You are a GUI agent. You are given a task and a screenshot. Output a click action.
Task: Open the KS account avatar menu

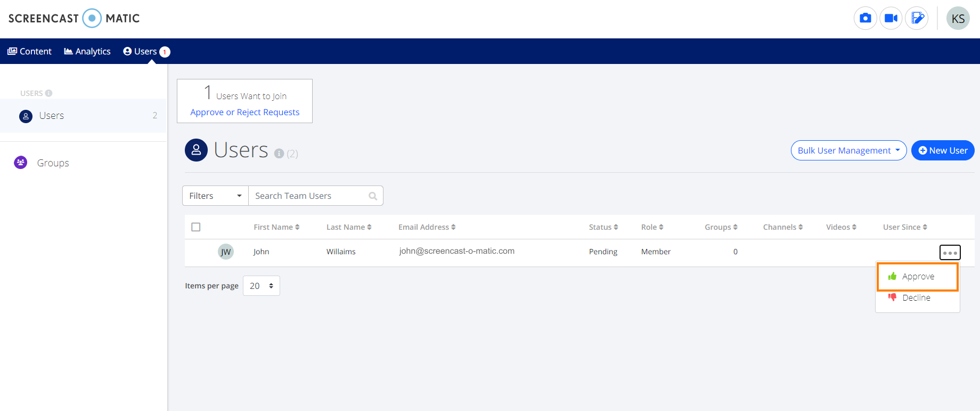(x=958, y=18)
